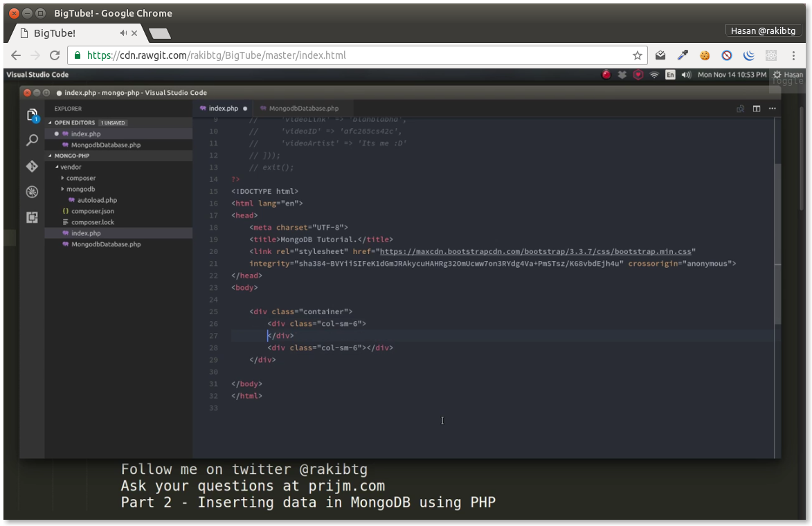
Task: Click the unsaved dot on index.php tab
Action: 245,109
